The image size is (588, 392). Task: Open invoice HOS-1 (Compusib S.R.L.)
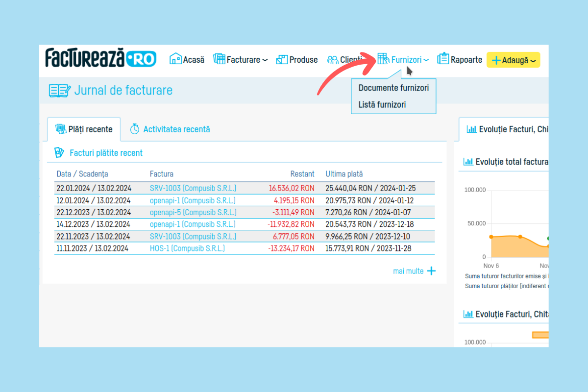click(x=187, y=248)
